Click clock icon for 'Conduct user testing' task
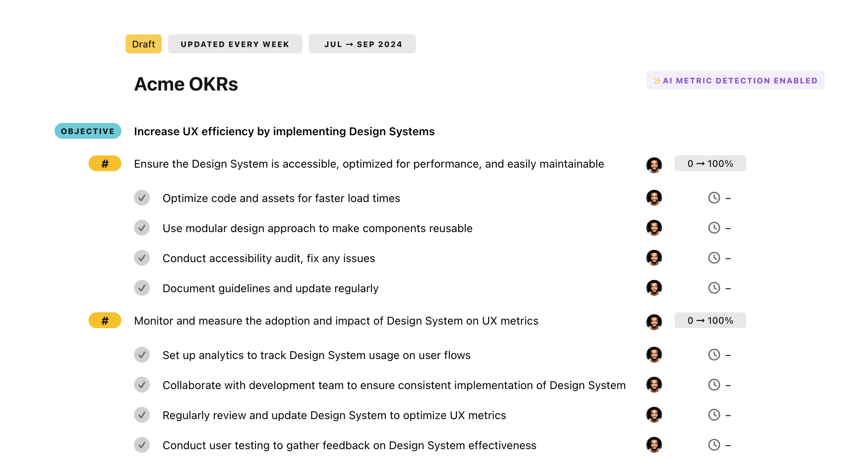Viewport: 868px width, 461px height. (x=714, y=445)
